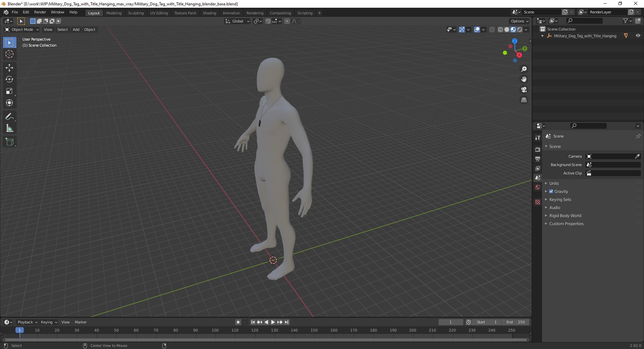This screenshot has width=644, height=349.
Task: Activate the Move tool
Action: [9, 68]
